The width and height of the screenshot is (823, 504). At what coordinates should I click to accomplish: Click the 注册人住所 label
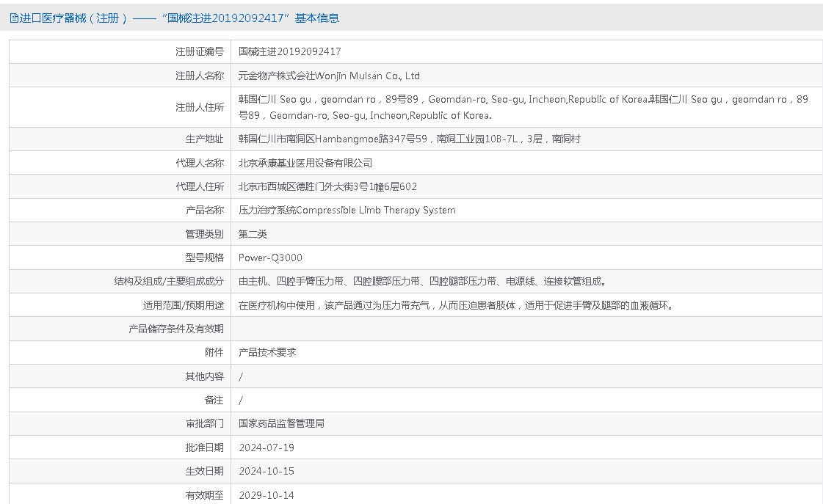[x=200, y=107]
